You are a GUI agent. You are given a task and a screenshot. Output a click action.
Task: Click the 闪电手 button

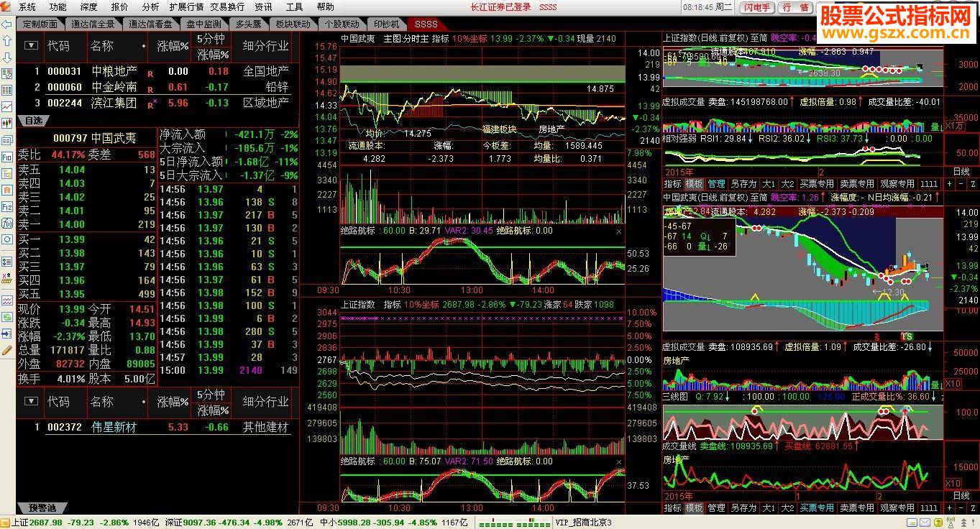click(756, 7)
